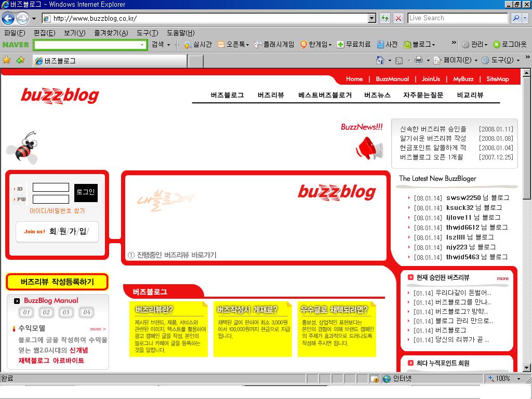Image resolution: width=532 pixels, height=399 pixels.
Task: Open the zoom level dropdown arrow
Action: point(518,378)
